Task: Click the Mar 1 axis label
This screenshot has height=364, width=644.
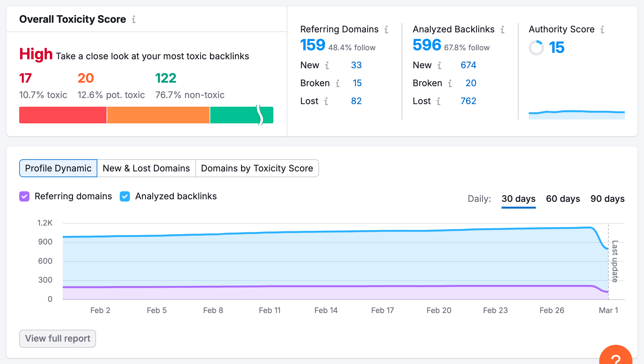Action: click(x=608, y=310)
